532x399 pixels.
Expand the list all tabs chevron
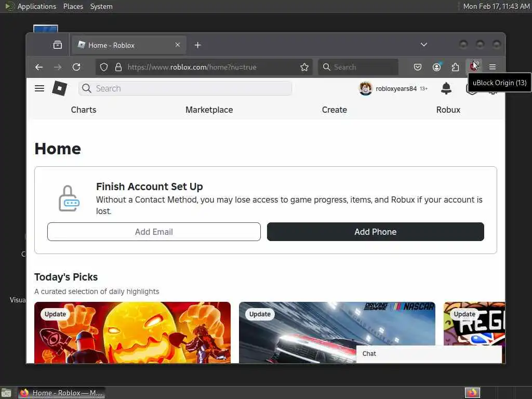click(424, 45)
